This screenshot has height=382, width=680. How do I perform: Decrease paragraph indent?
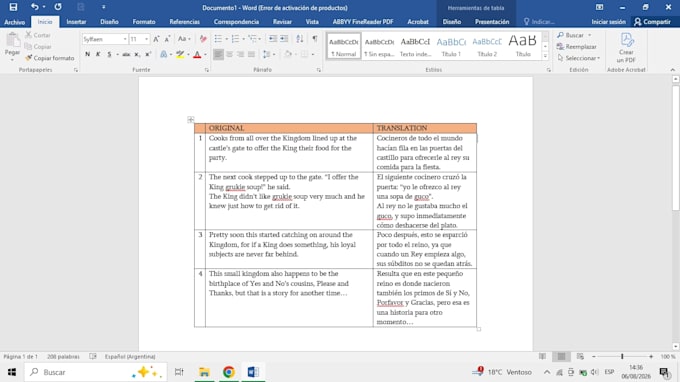pyautogui.click(x=272, y=39)
